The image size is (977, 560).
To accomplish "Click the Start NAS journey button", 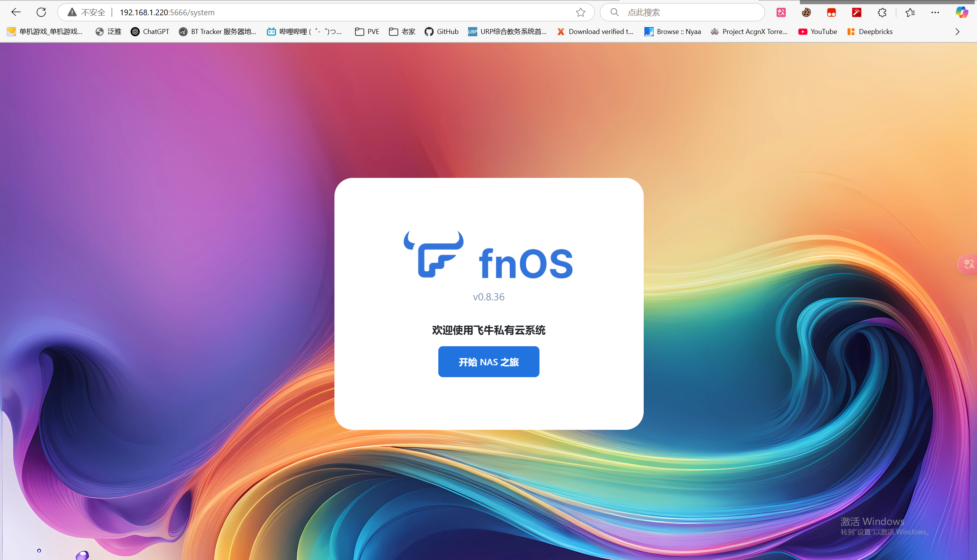I will 489,361.
